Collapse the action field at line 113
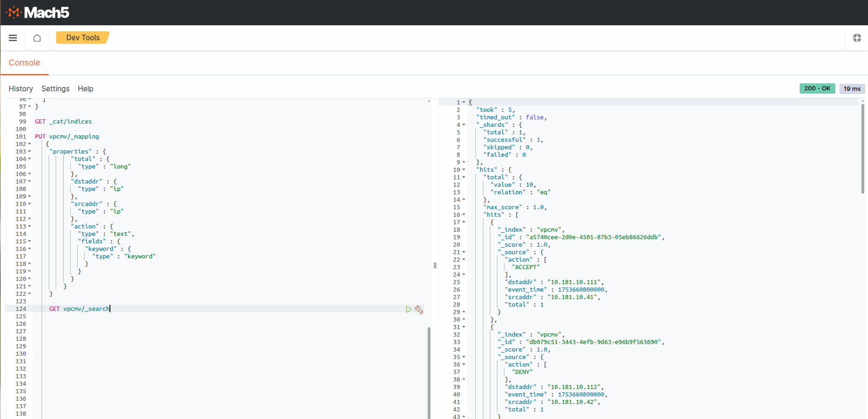 click(x=29, y=227)
